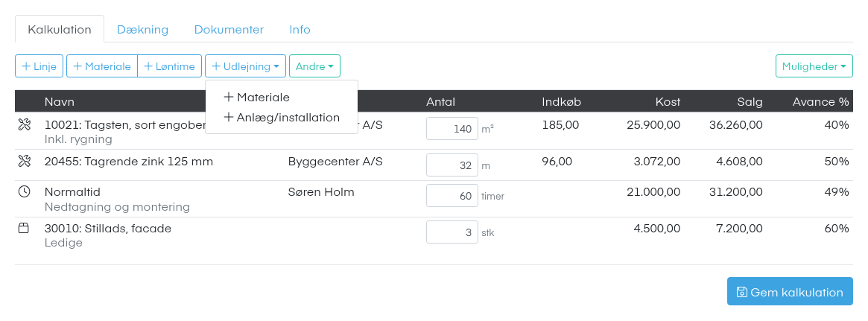Edit quantity field showing 140
868x321 pixels.
tap(452, 129)
